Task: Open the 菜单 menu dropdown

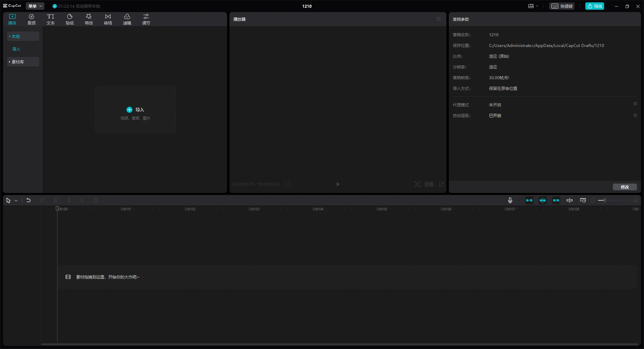Action: [x=35, y=6]
